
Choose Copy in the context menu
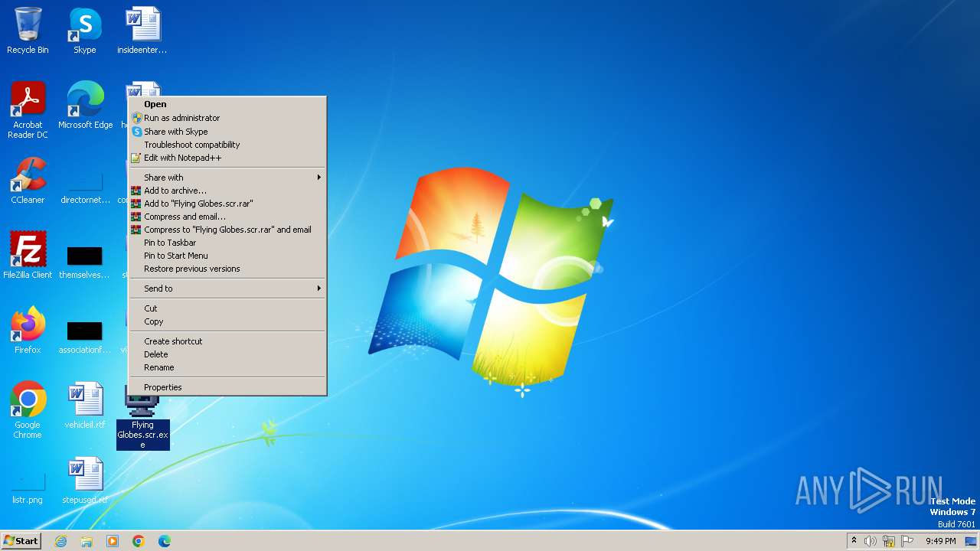(227, 321)
